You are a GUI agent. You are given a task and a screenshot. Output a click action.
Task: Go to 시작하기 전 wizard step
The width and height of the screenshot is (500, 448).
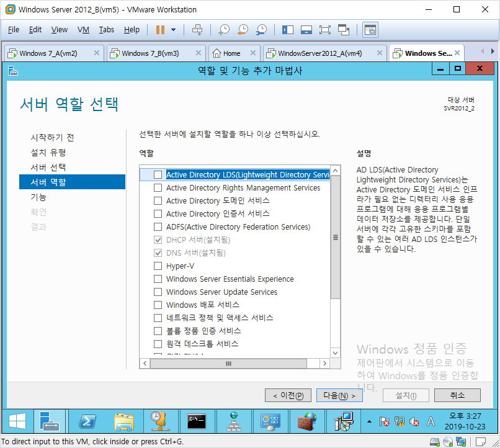pos(52,137)
